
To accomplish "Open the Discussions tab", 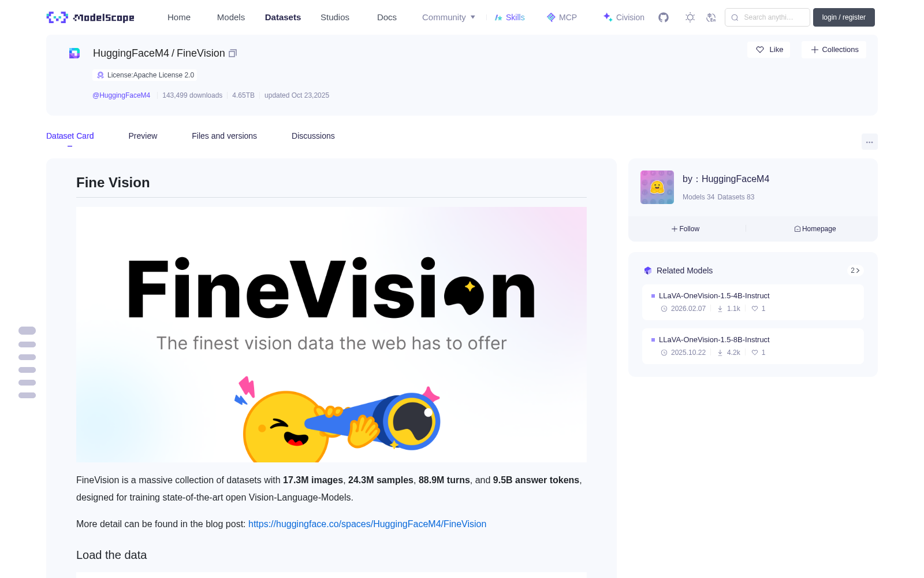I will point(313,136).
